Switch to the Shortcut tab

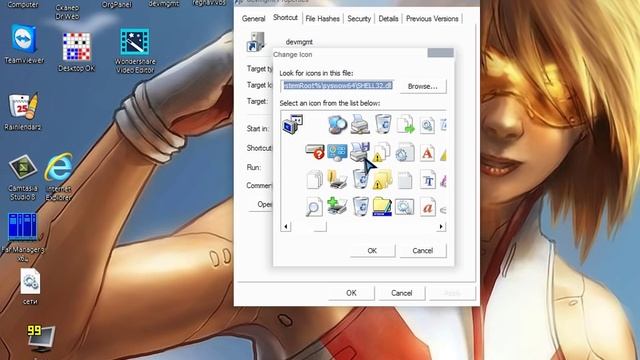[x=285, y=18]
